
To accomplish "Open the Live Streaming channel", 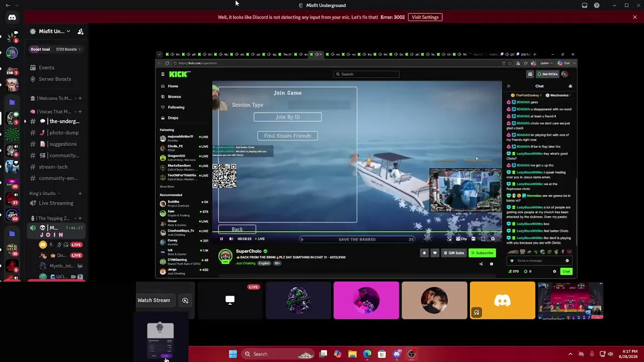I will tap(56, 203).
